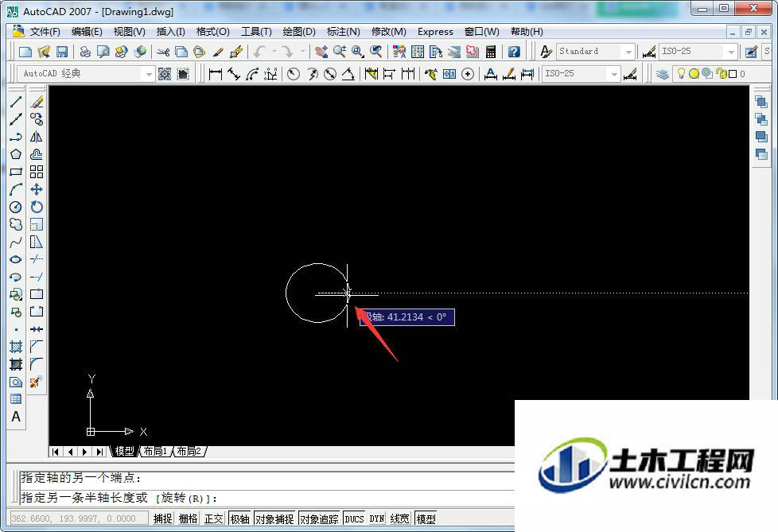Click the 模型 button in the status bar

click(426, 518)
